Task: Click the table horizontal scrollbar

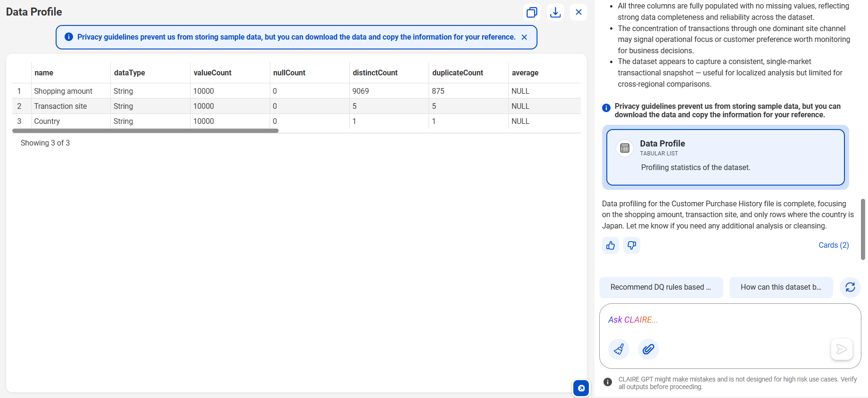Action: tap(145, 131)
